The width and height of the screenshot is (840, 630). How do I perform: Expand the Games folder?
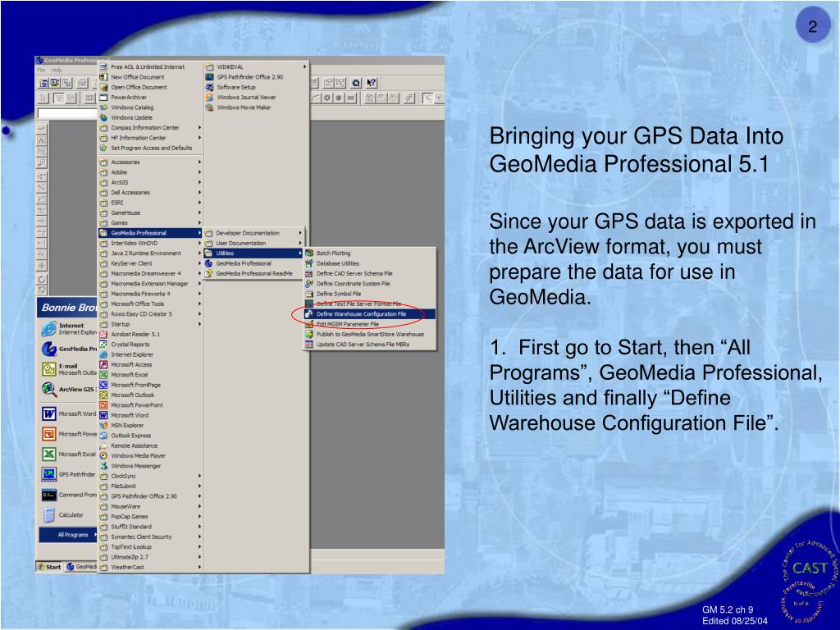(x=151, y=223)
